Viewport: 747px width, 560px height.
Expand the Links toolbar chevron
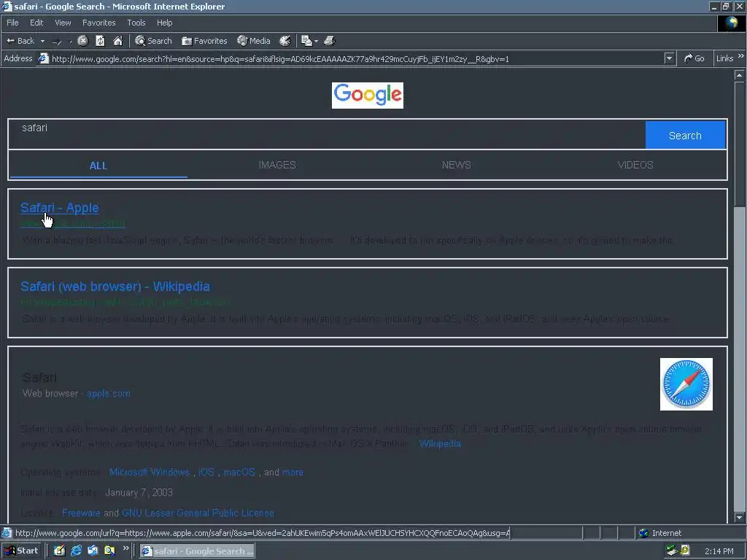[741, 56]
